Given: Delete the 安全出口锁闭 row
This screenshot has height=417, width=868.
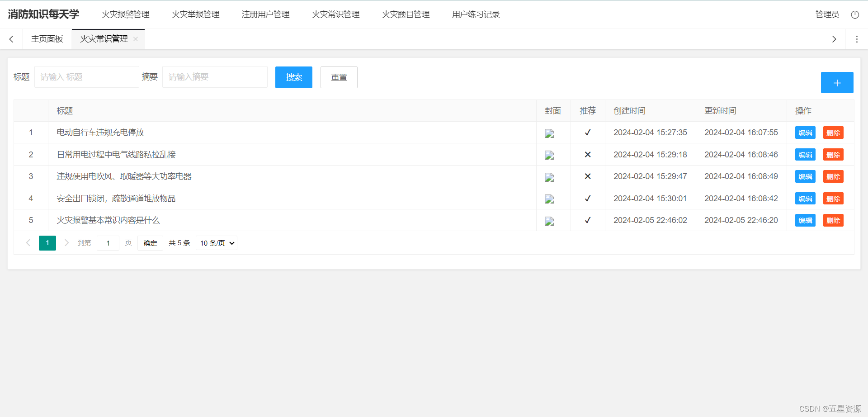Looking at the screenshot, I should tap(833, 199).
